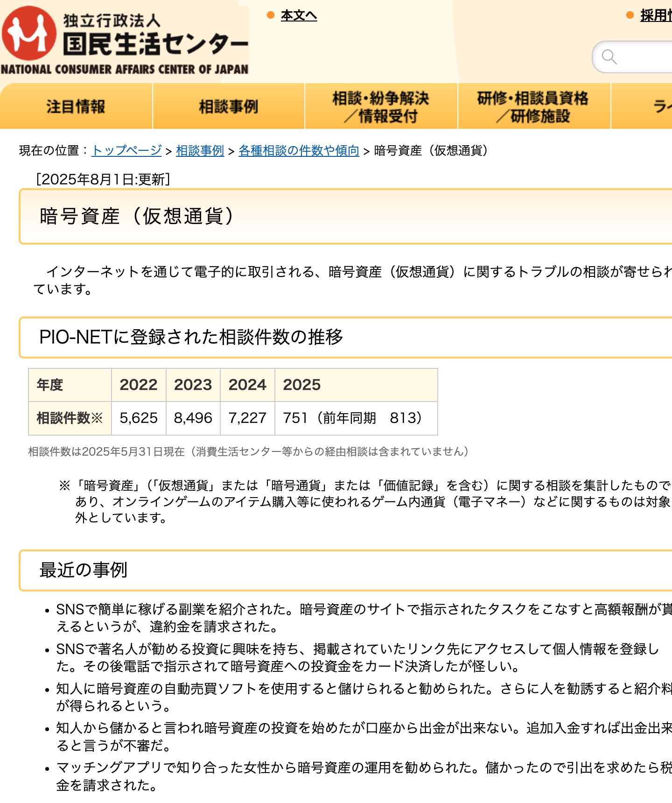The image size is (672, 803).
Task: Click the 国民生活センター logo
Action: pyautogui.click(x=125, y=41)
